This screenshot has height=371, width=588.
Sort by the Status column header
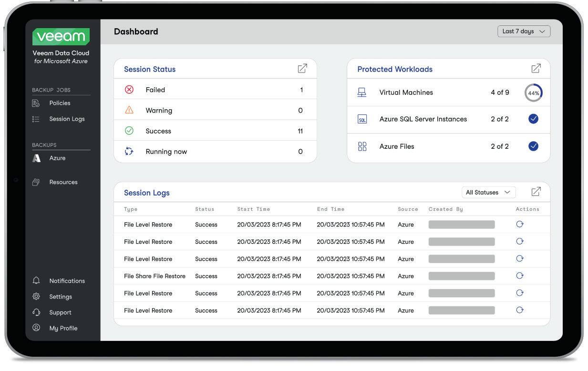pyautogui.click(x=205, y=209)
